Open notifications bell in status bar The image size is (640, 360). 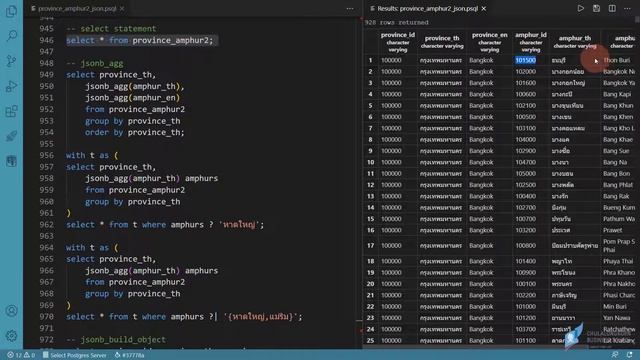[629, 355]
